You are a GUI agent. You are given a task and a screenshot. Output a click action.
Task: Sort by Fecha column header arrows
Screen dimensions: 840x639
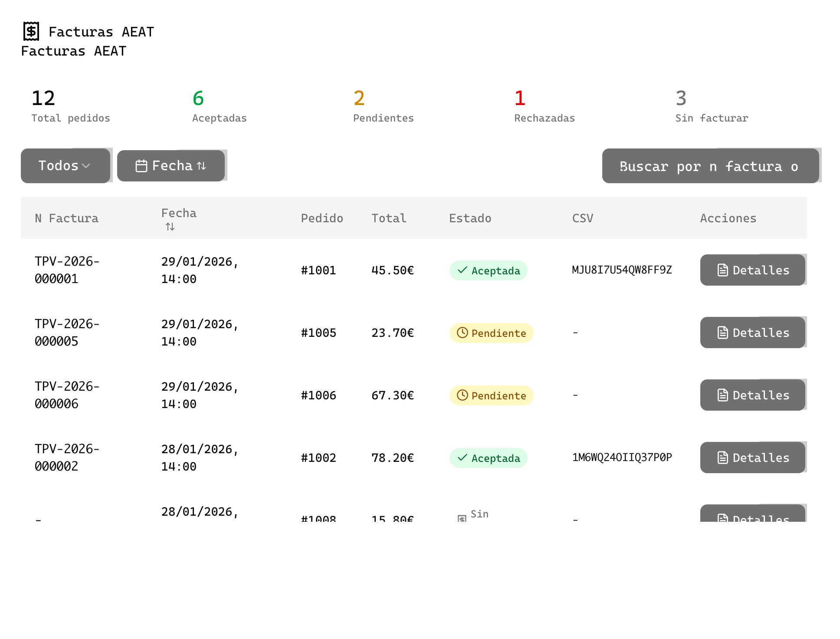170,227
